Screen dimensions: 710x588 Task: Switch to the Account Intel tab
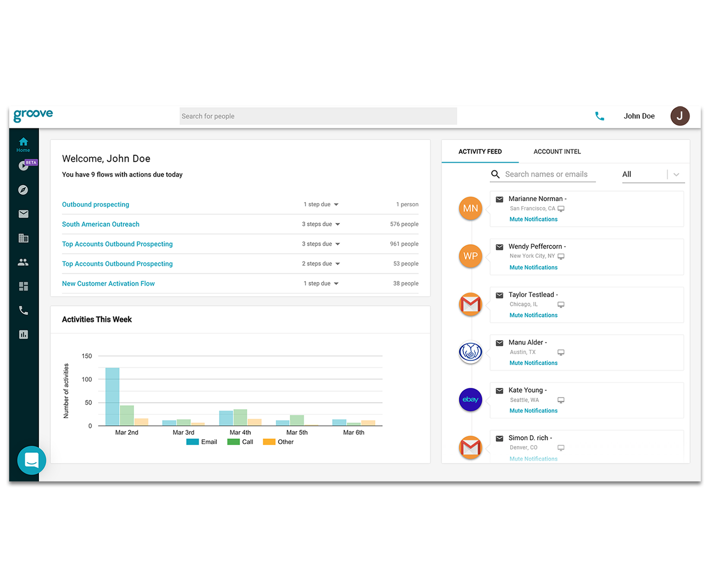(557, 152)
